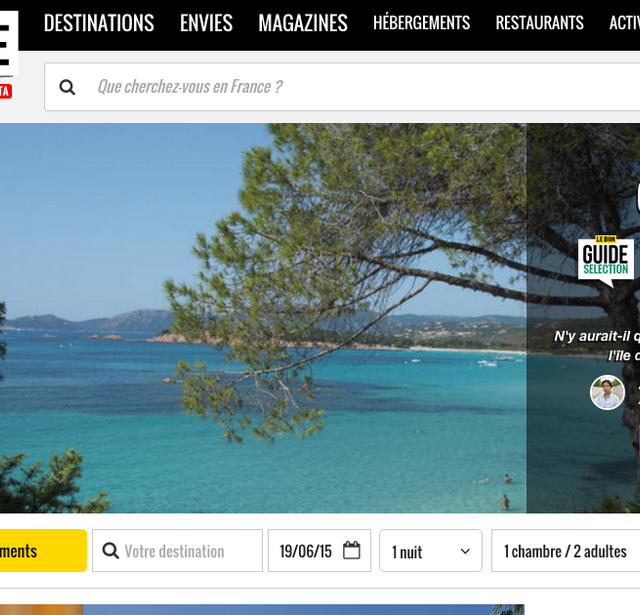The height and width of the screenshot is (615, 640).
Task: Click the calendar icon beside 19/06/15
Action: click(x=351, y=550)
